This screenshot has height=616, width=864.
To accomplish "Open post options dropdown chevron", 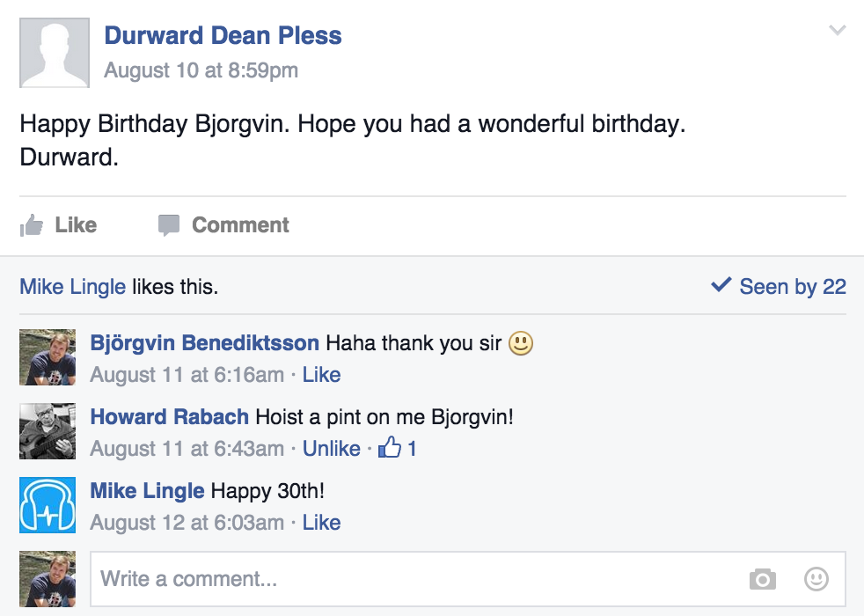I will 838,31.
